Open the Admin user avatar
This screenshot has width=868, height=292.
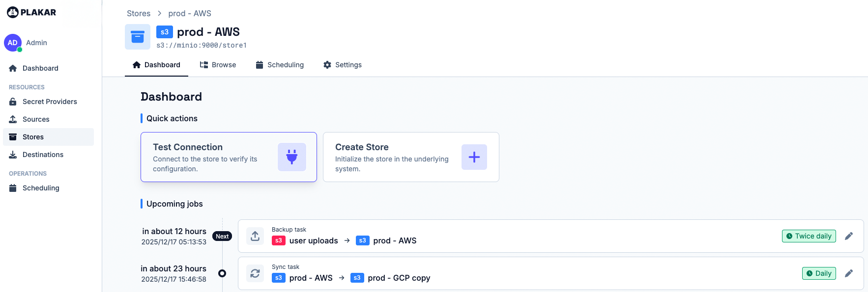pyautogui.click(x=13, y=43)
